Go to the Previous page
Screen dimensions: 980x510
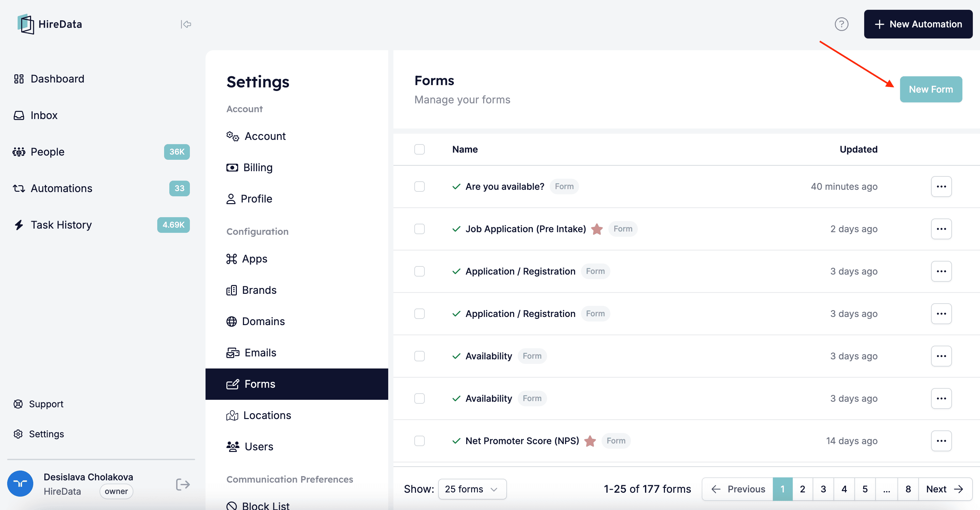(x=737, y=489)
